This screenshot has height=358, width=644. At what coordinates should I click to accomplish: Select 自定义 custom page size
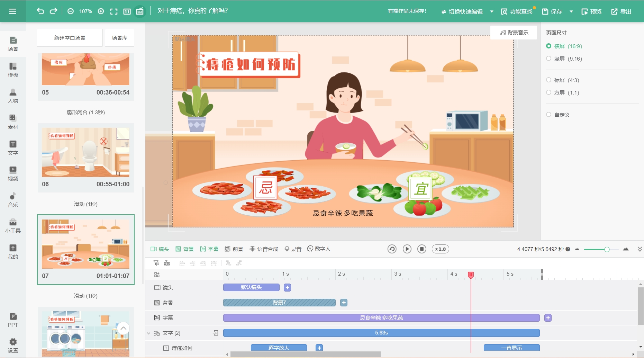558,115
